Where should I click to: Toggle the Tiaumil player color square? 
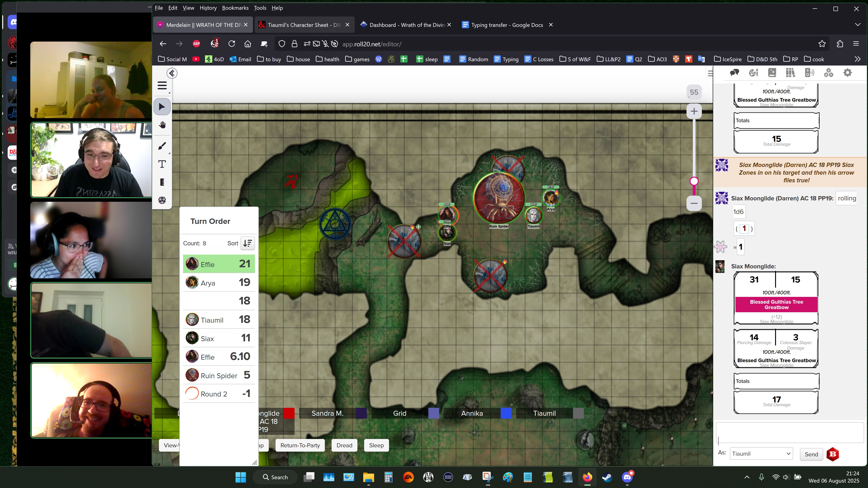578,413
